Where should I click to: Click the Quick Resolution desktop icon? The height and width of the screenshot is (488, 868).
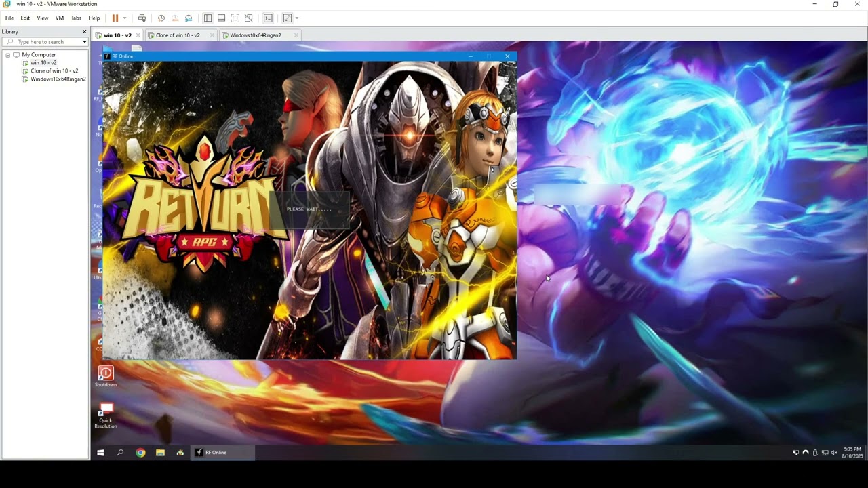106,414
